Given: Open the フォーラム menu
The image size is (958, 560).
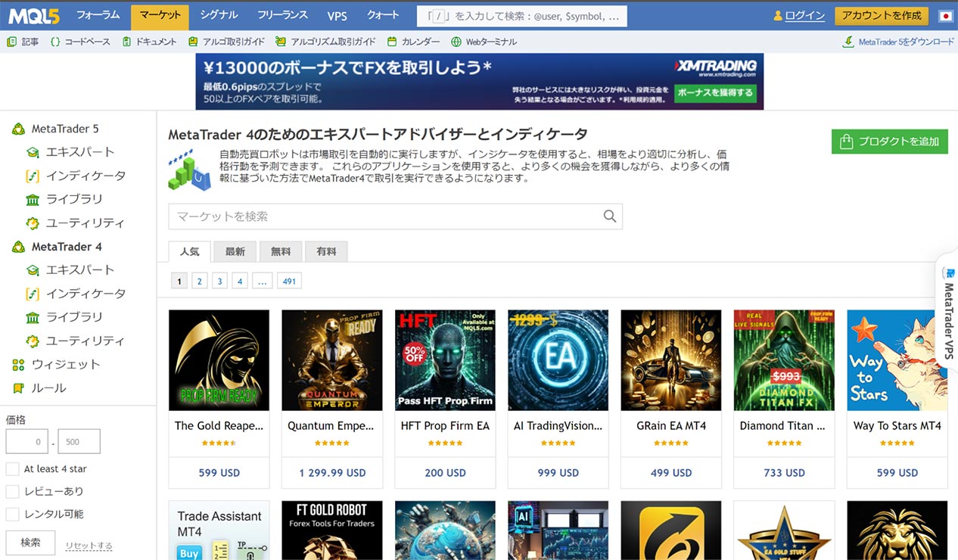Looking at the screenshot, I should coord(98,15).
